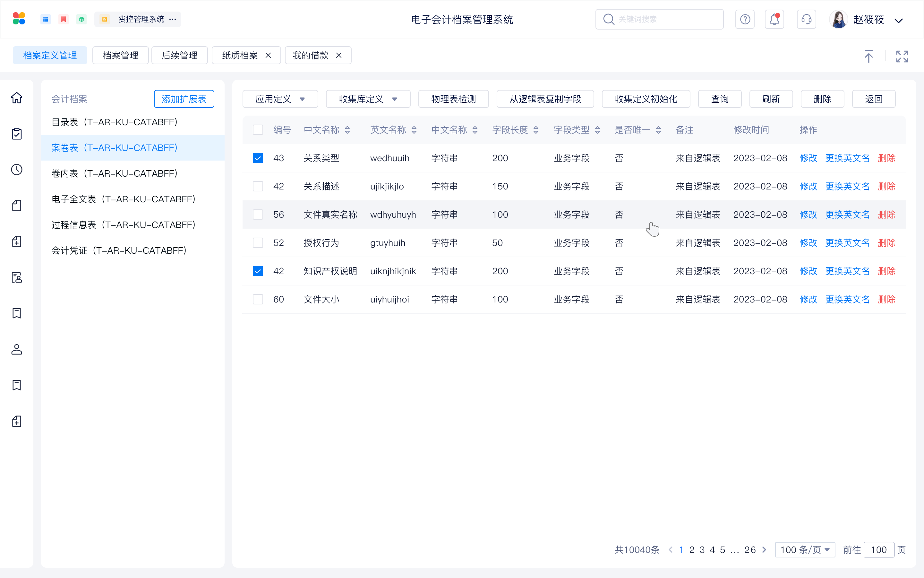Open the sidebar blank document icon
Screen dimensions: 924x578
[17, 206]
